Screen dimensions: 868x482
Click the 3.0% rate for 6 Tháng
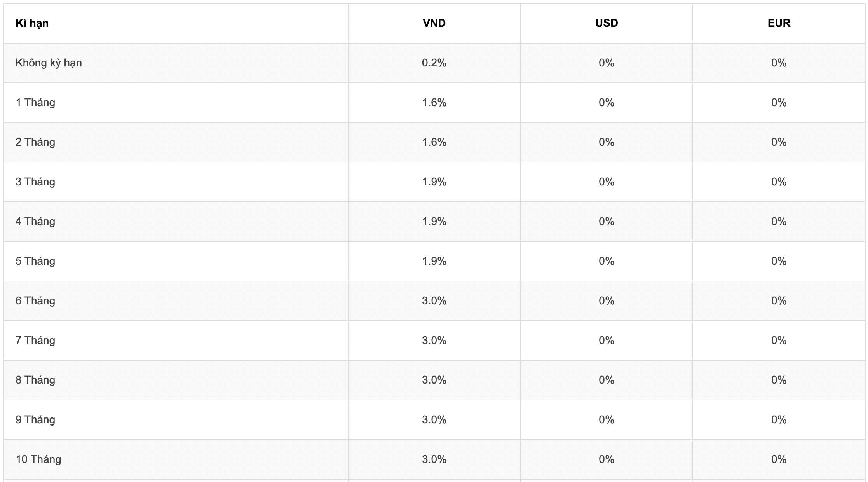coord(434,301)
